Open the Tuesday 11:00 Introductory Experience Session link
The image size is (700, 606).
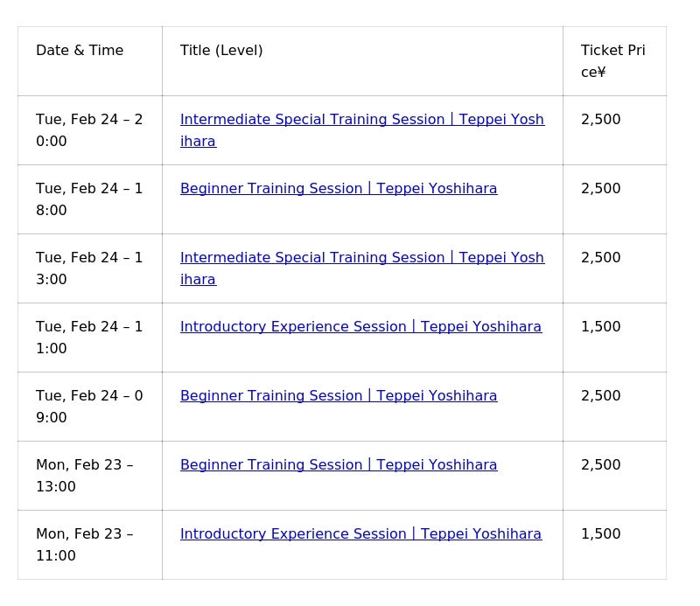pos(360,327)
